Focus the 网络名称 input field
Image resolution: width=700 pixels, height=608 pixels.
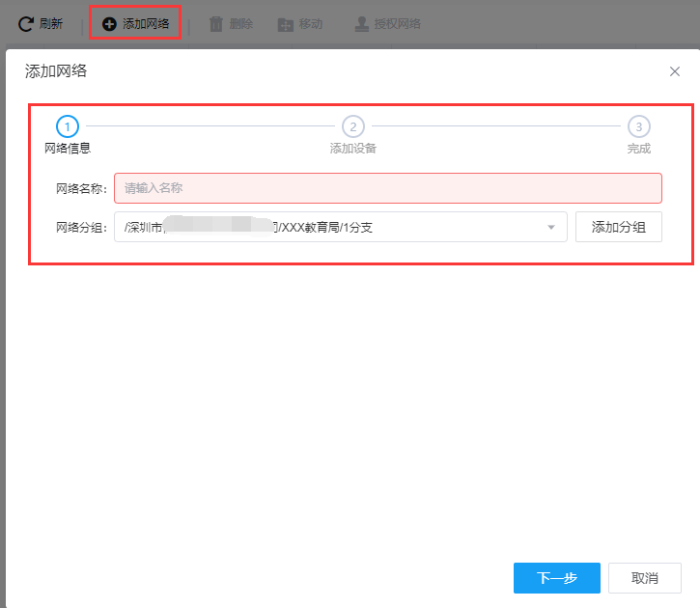click(x=388, y=188)
